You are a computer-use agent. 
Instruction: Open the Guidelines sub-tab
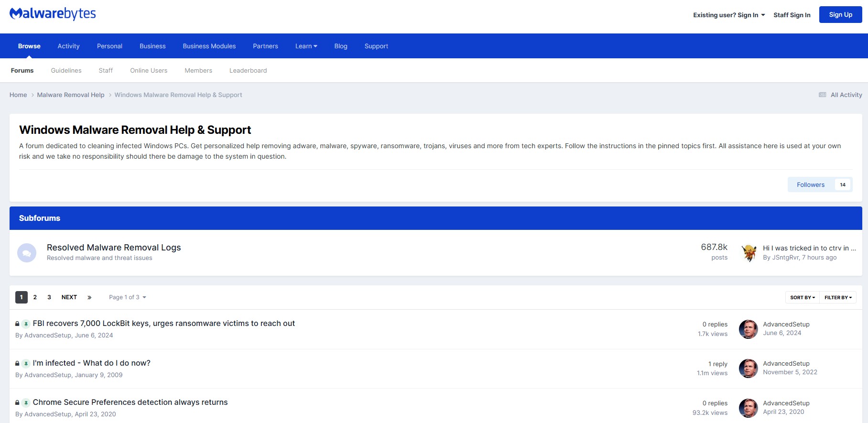coord(66,70)
